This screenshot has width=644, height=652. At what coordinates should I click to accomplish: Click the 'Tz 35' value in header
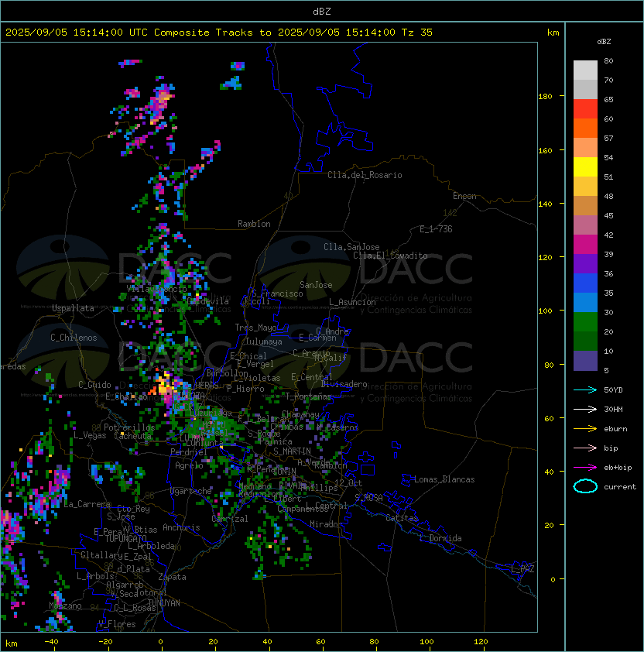click(x=417, y=33)
